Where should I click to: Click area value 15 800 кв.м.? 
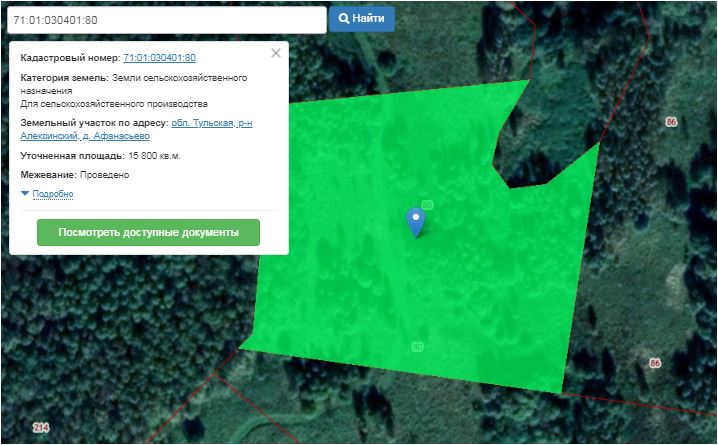[154, 156]
